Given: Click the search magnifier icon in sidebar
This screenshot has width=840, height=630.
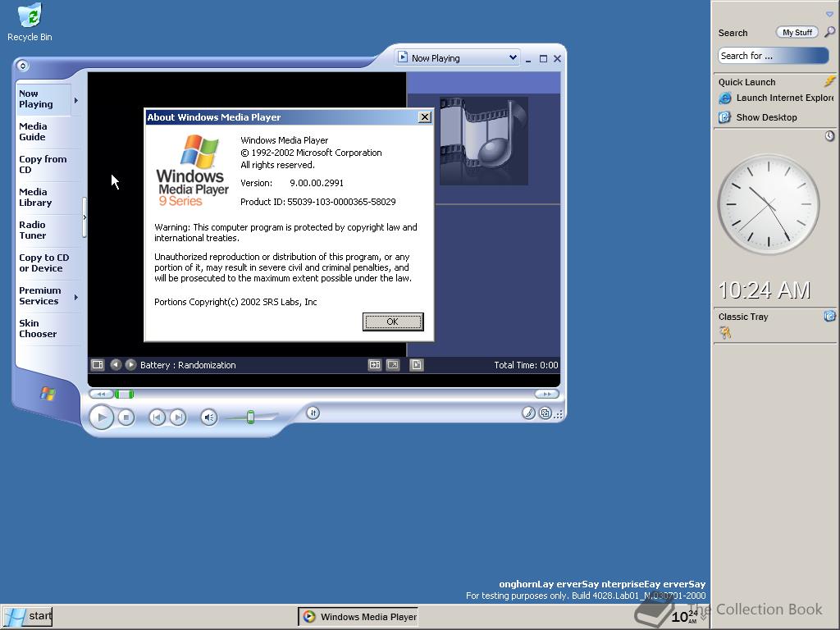Looking at the screenshot, I should tap(829, 32).
